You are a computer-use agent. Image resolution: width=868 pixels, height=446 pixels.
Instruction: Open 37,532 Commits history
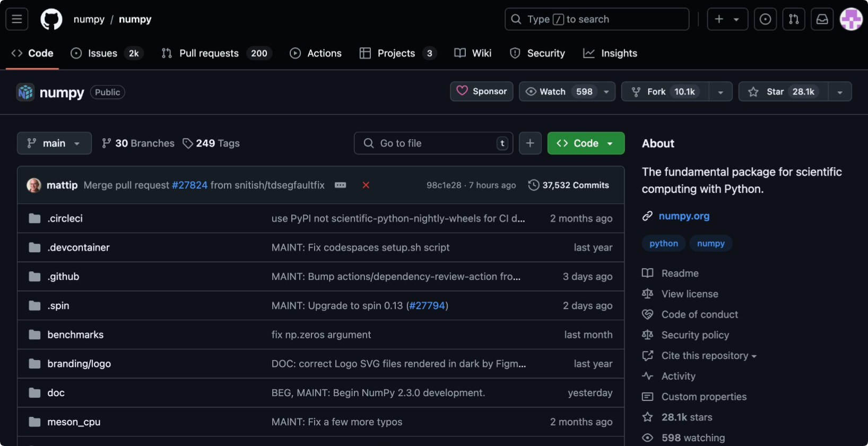pyautogui.click(x=569, y=185)
